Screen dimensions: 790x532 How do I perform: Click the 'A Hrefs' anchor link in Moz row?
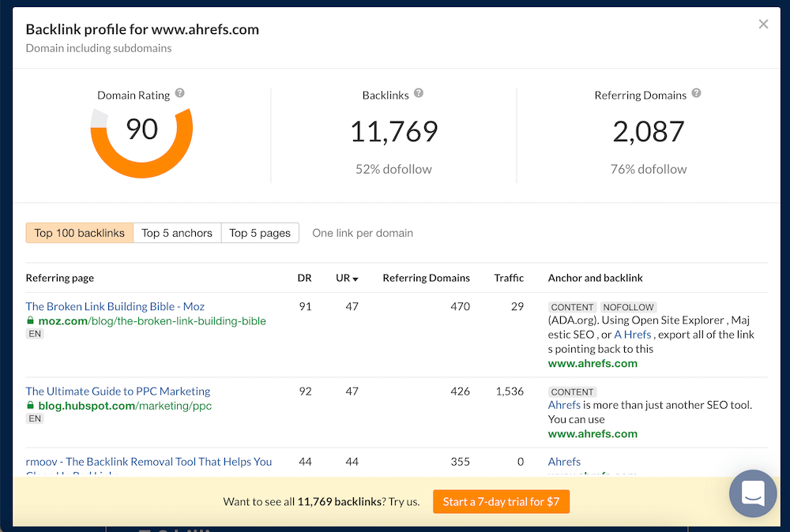tap(632, 335)
